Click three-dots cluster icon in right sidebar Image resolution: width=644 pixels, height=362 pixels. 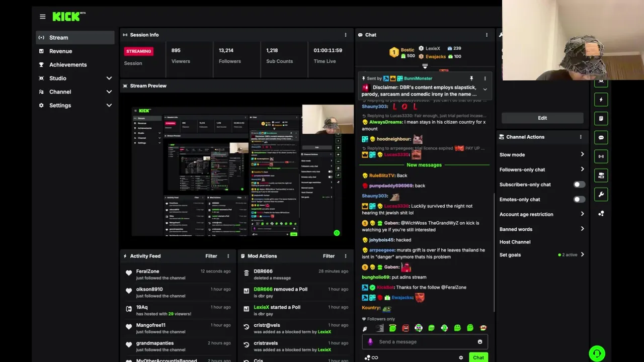click(601, 214)
